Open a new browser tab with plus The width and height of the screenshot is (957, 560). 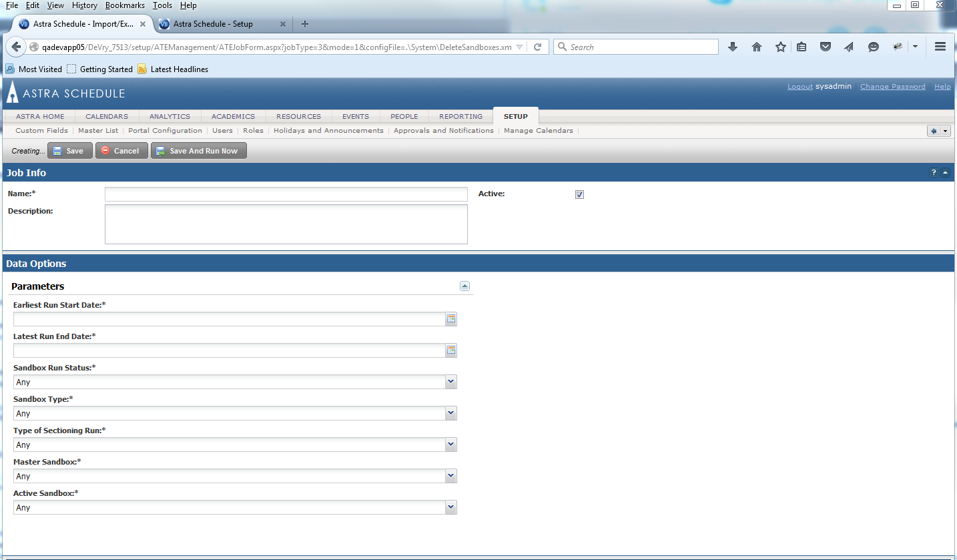pos(305,24)
